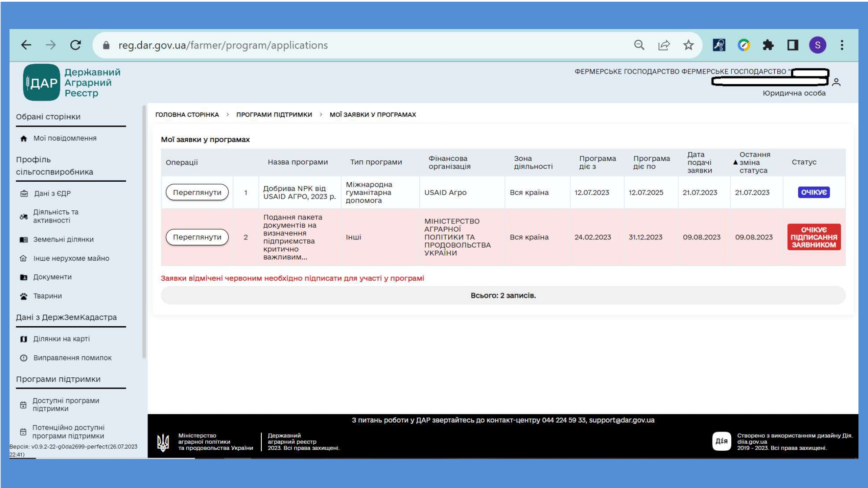Open Доступні програми підтримки menu item
The width and height of the screenshot is (868, 488).
tap(66, 405)
